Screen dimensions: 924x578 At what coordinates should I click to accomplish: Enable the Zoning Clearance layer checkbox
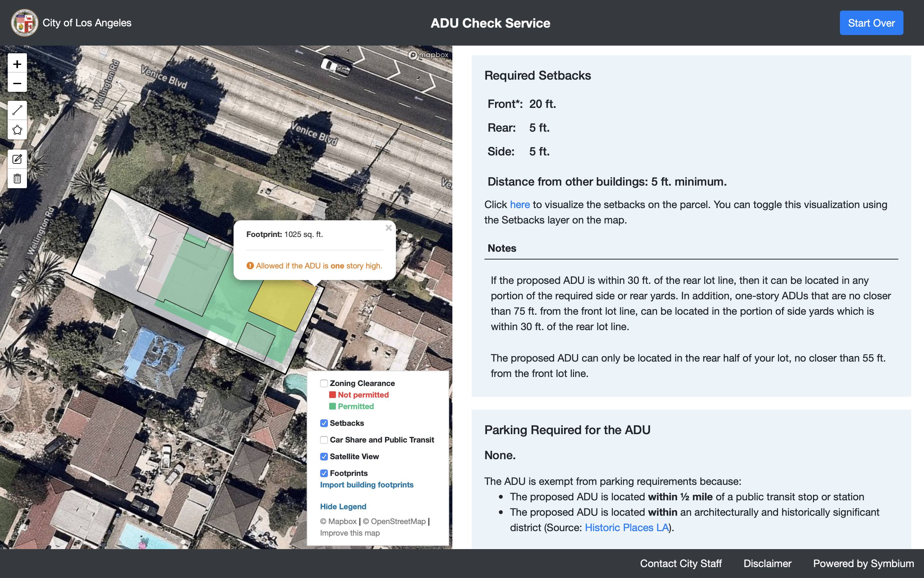click(x=324, y=383)
